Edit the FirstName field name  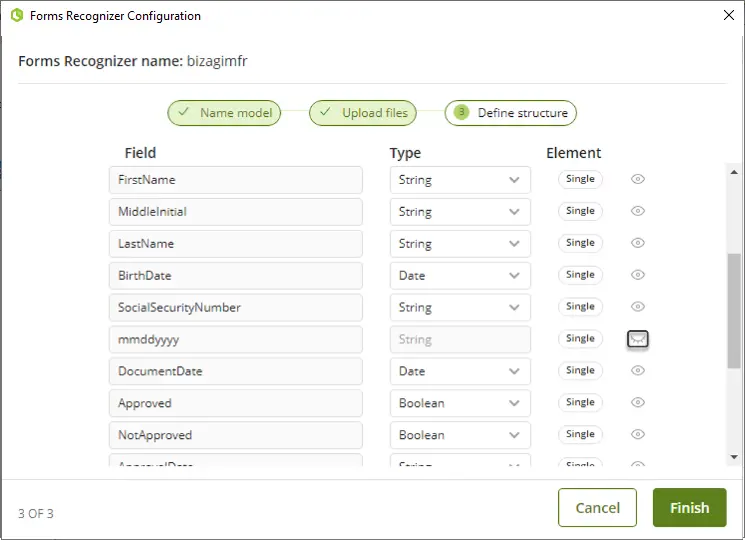[236, 180]
